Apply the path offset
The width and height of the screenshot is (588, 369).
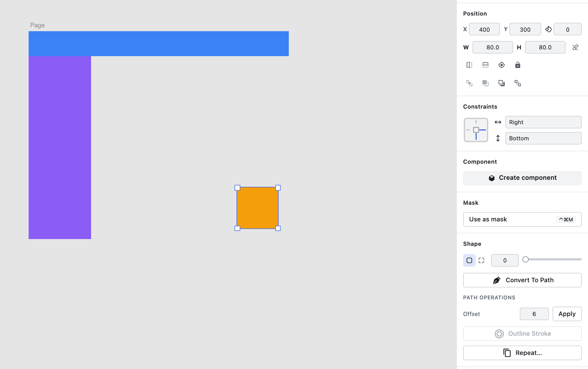click(x=567, y=314)
